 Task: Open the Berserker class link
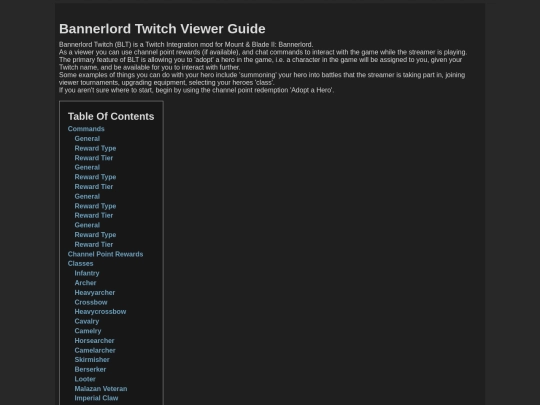(x=90, y=369)
